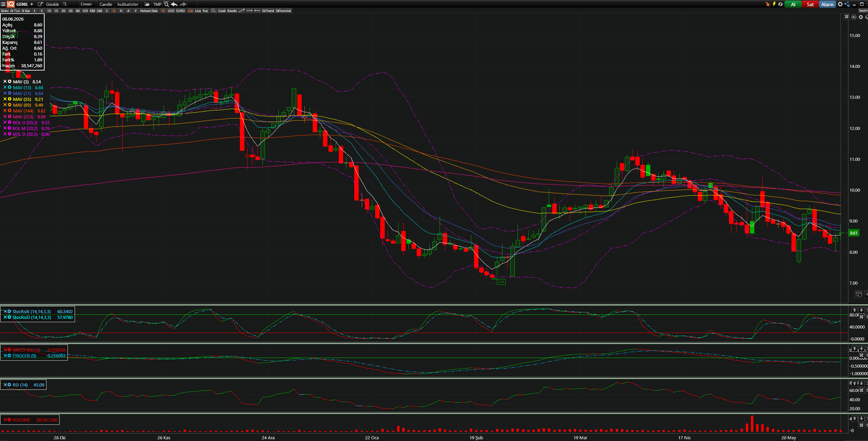Open the Günlük period dropdown

point(53,4)
